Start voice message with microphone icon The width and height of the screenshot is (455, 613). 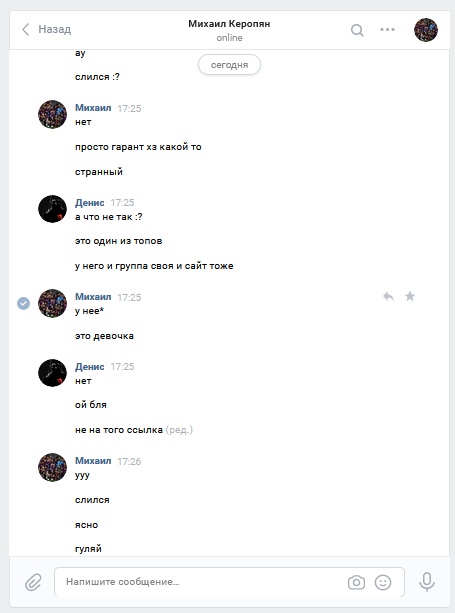tap(427, 582)
